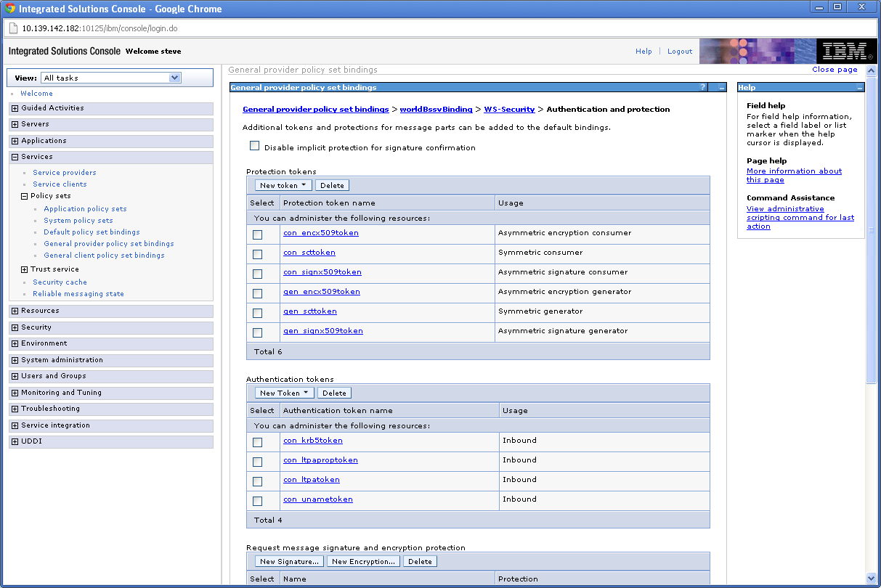Screen dimensions: 881x588
Task: Select checkbox for con_encx509token
Action: (257, 234)
